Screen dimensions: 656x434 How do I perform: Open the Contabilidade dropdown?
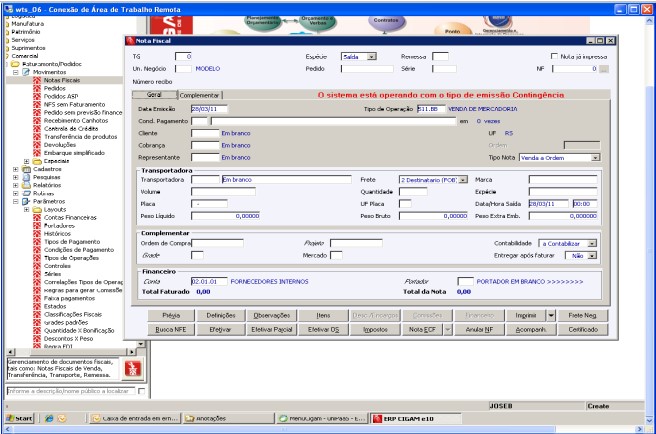[592, 244]
